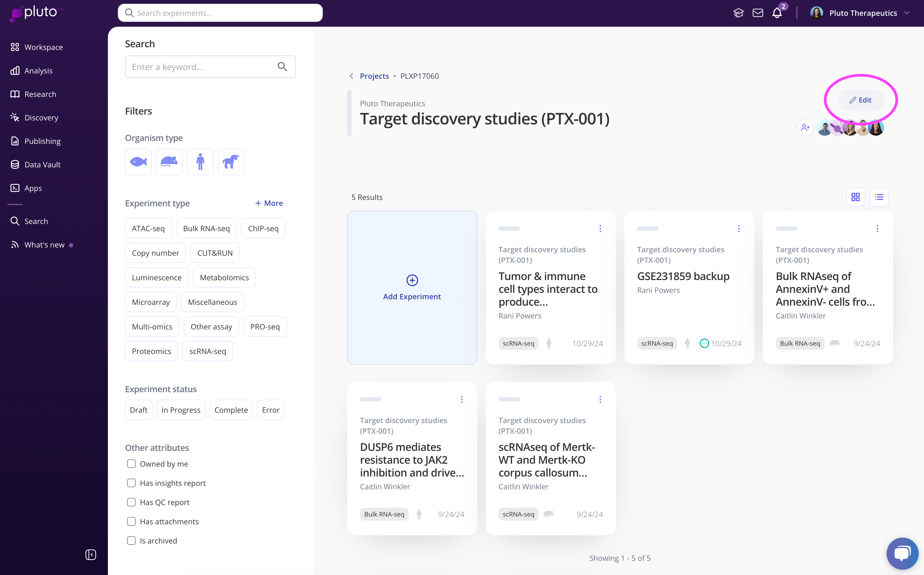Screen dimensions: 924x575
Task: Switch to list view layout
Action: tap(879, 197)
